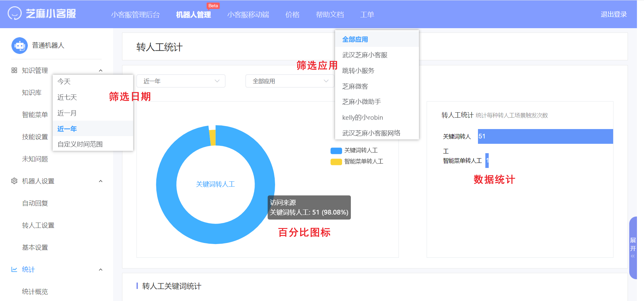Choose 近一月 in date dropdown list

tap(93, 113)
